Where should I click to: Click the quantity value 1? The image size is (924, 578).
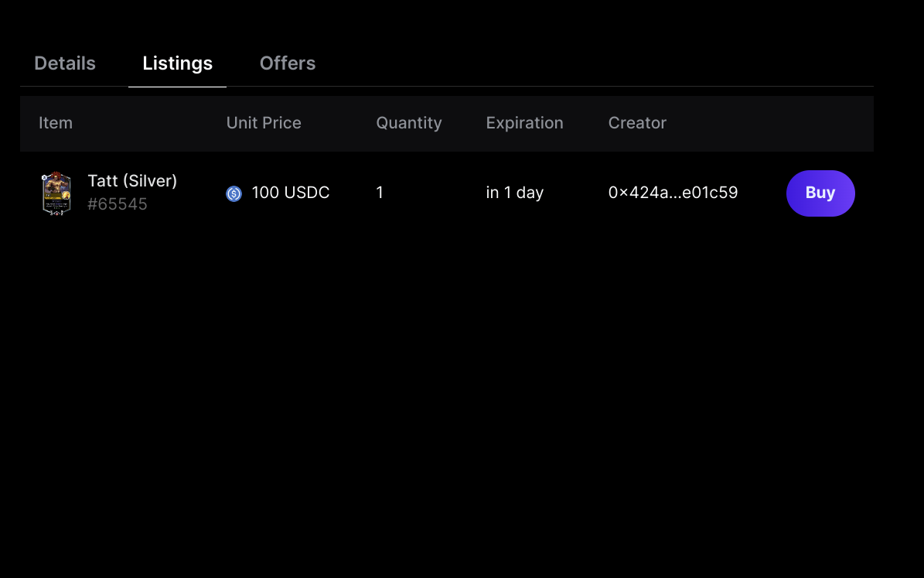[x=380, y=193]
